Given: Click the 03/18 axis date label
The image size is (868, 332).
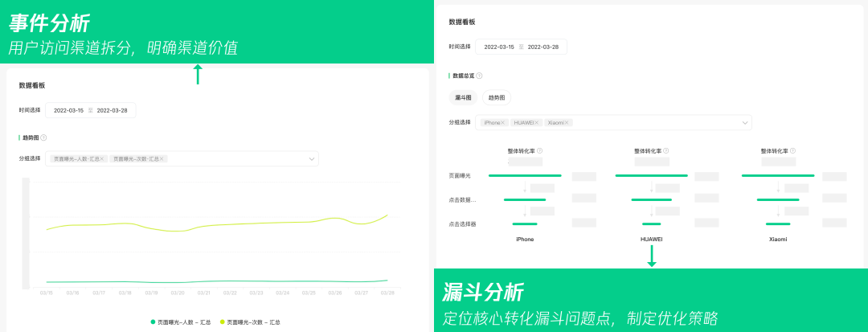Looking at the screenshot, I should pyautogui.click(x=125, y=293).
